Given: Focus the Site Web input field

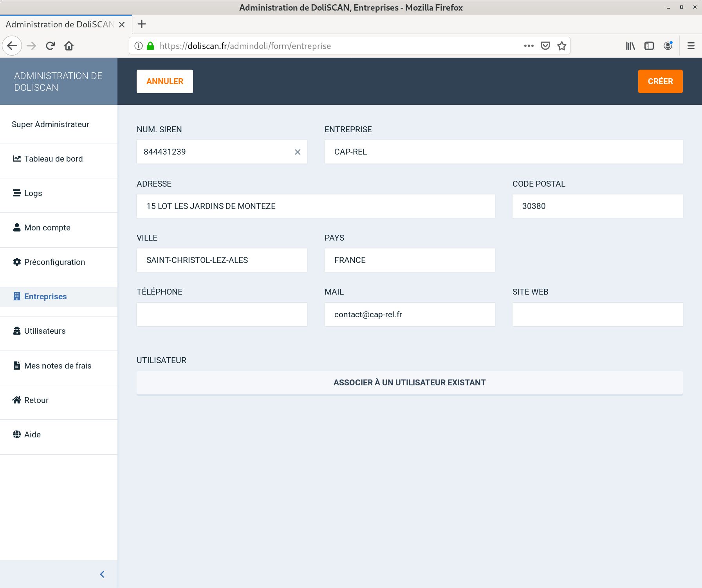Looking at the screenshot, I should [x=597, y=315].
